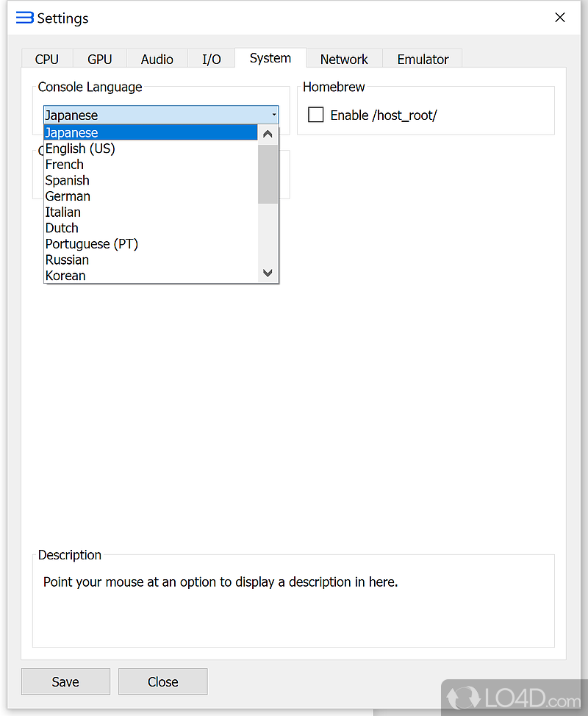Select Portuguese (PT) in the list
This screenshot has width=588, height=716.
click(151, 244)
